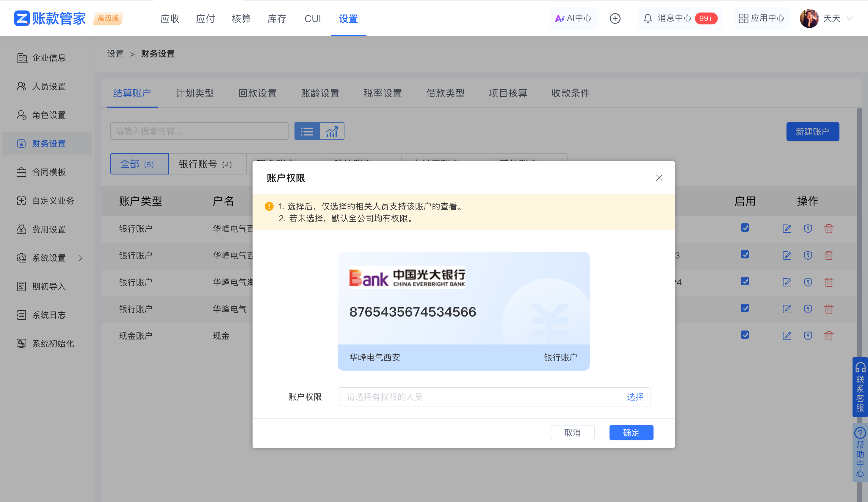The height and width of the screenshot is (502, 868).
Task: Uncheck enable checkbox for first bank account
Action: (x=745, y=228)
